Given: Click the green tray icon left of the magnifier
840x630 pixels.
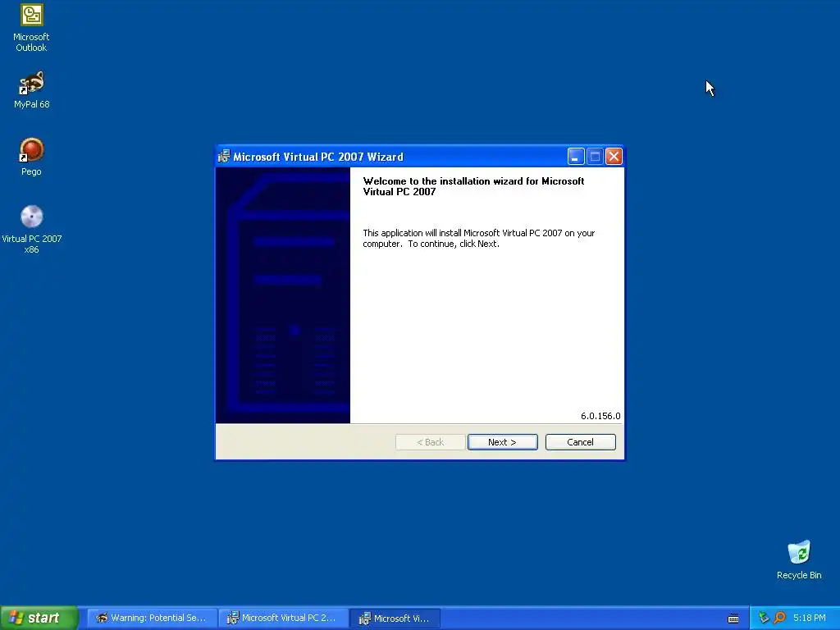Looking at the screenshot, I should (x=764, y=618).
